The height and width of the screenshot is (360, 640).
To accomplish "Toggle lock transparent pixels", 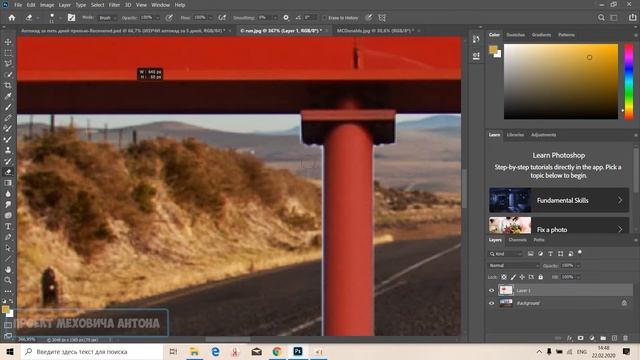I will point(504,277).
